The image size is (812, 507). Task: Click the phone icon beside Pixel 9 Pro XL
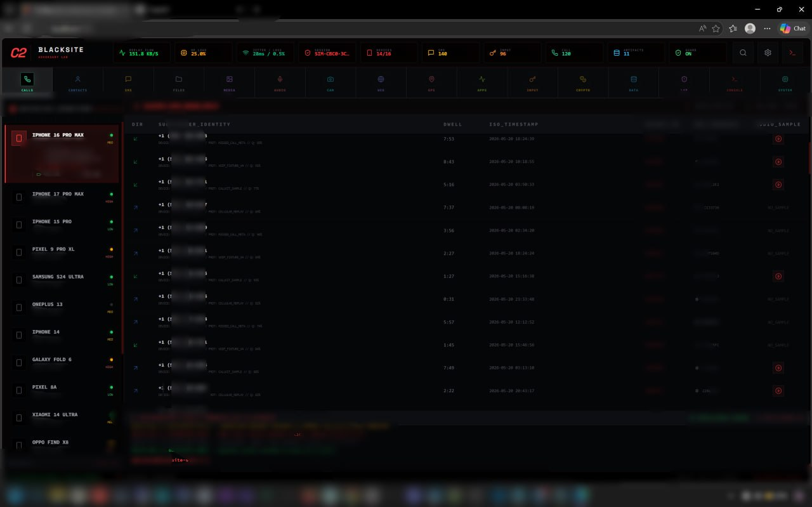tap(19, 253)
